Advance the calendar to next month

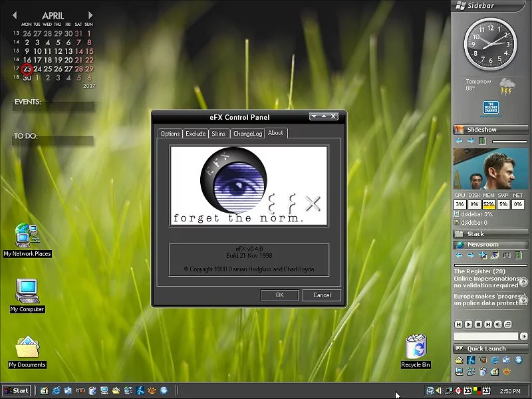tap(91, 15)
